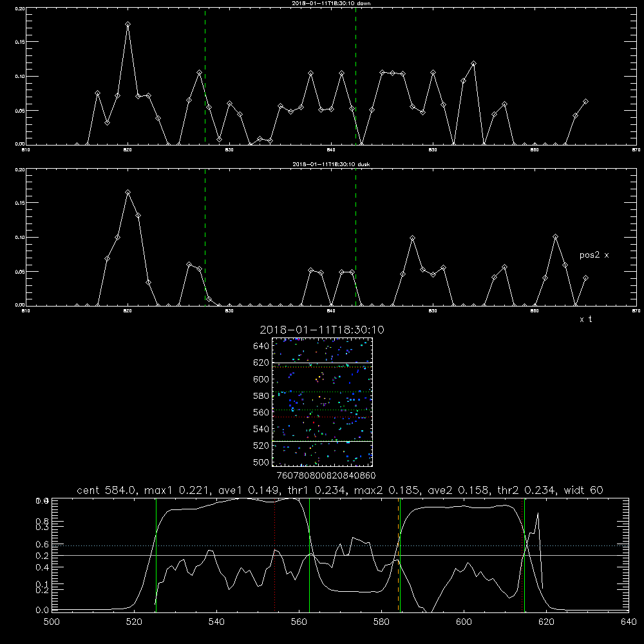Click the solid green vertical line near 562 in bottom plot
The image size is (644, 644).
[309, 555]
